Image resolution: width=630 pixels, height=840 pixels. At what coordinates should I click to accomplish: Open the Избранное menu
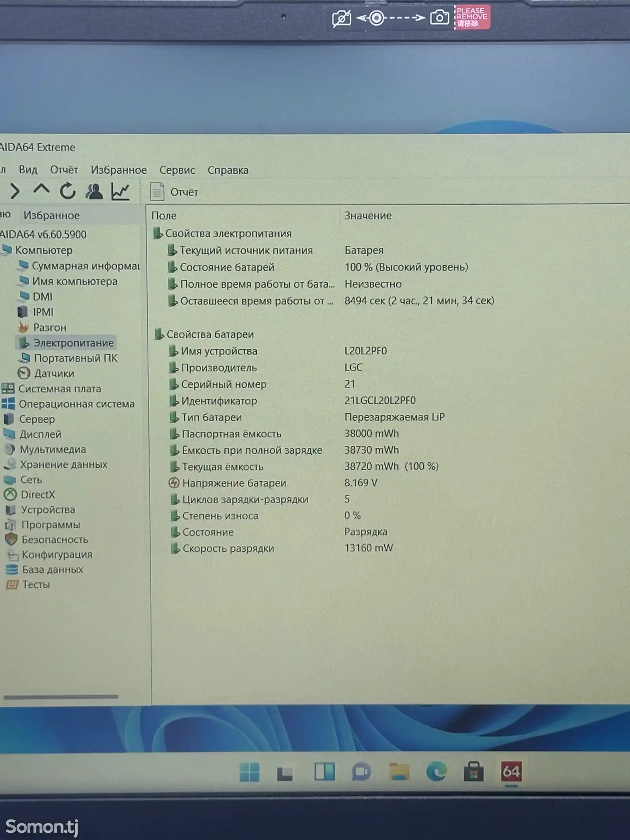(x=119, y=170)
